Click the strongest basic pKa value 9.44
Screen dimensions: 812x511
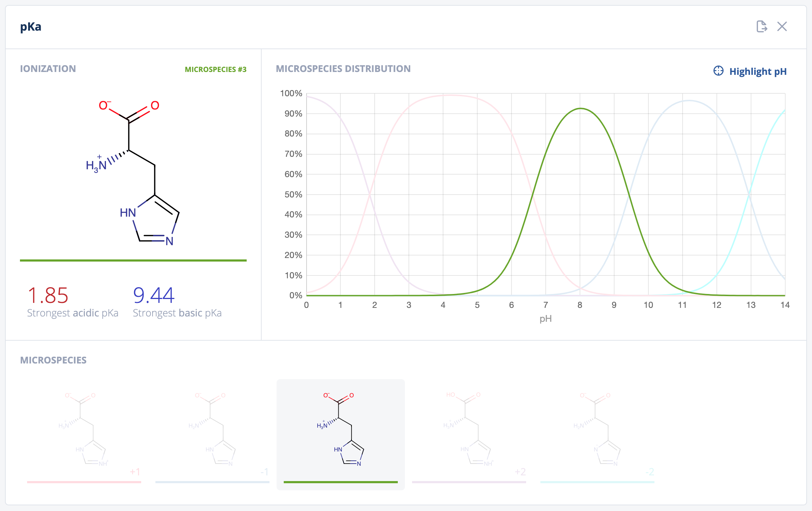(x=154, y=295)
